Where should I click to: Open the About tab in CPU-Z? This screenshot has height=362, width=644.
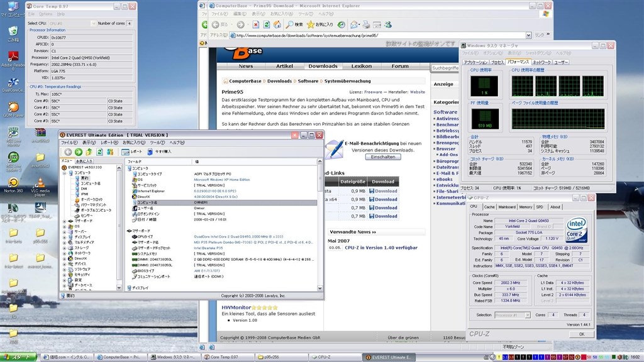tap(555, 207)
